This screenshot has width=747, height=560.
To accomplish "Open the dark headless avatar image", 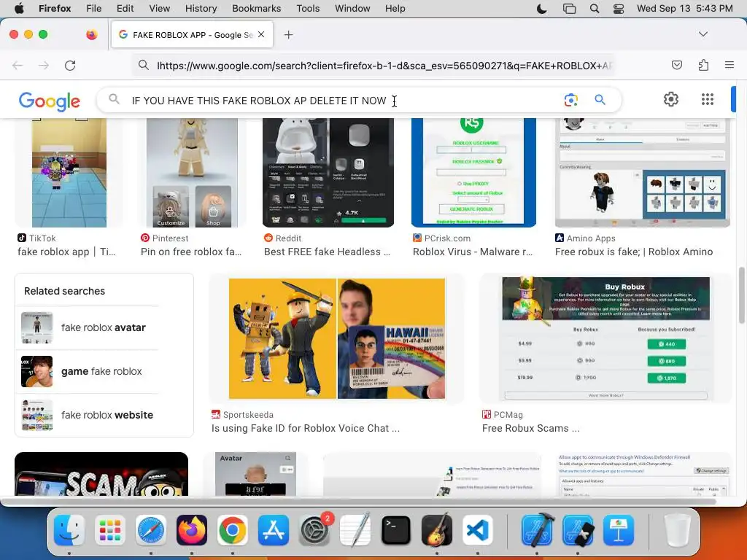I will tap(328, 172).
